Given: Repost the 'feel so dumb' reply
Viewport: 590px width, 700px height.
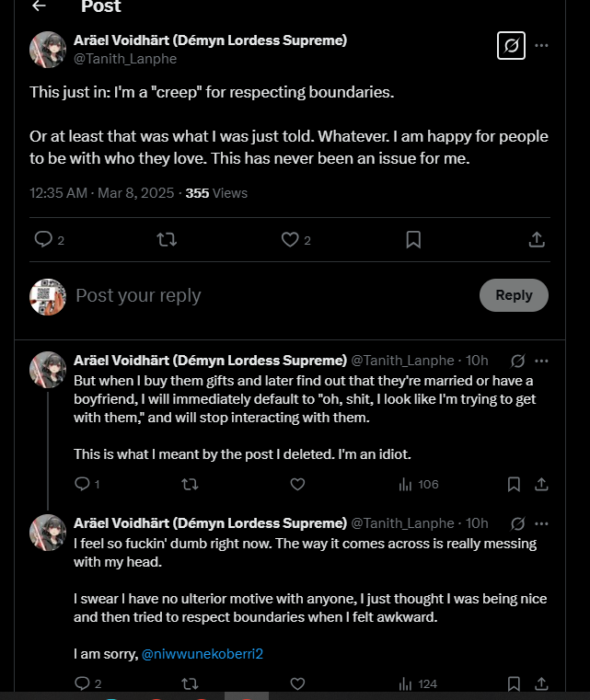Looking at the screenshot, I should [190, 684].
